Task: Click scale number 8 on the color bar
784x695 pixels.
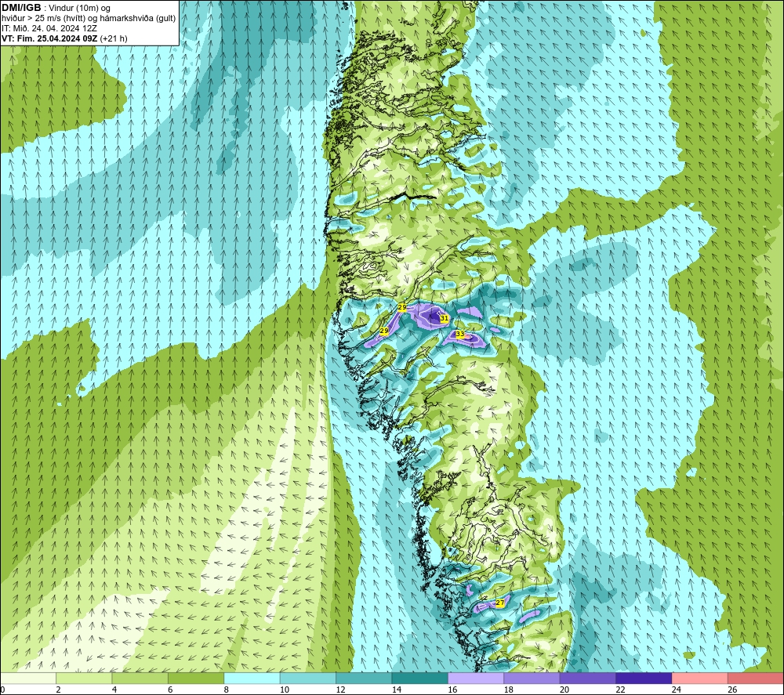Action: [227, 690]
